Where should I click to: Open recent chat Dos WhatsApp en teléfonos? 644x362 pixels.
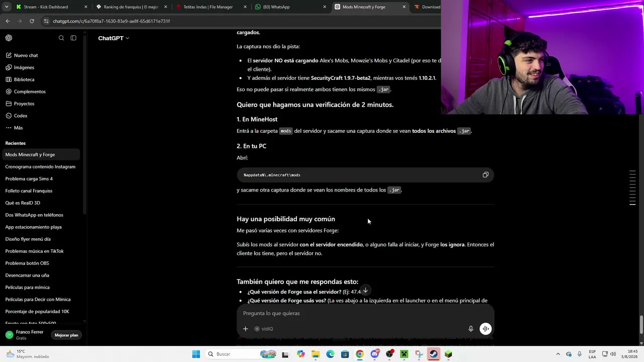pos(41,215)
